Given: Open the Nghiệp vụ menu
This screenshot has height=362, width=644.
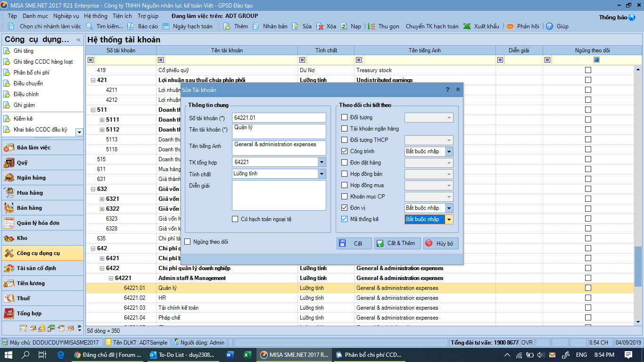Looking at the screenshot, I should pos(66,16).
